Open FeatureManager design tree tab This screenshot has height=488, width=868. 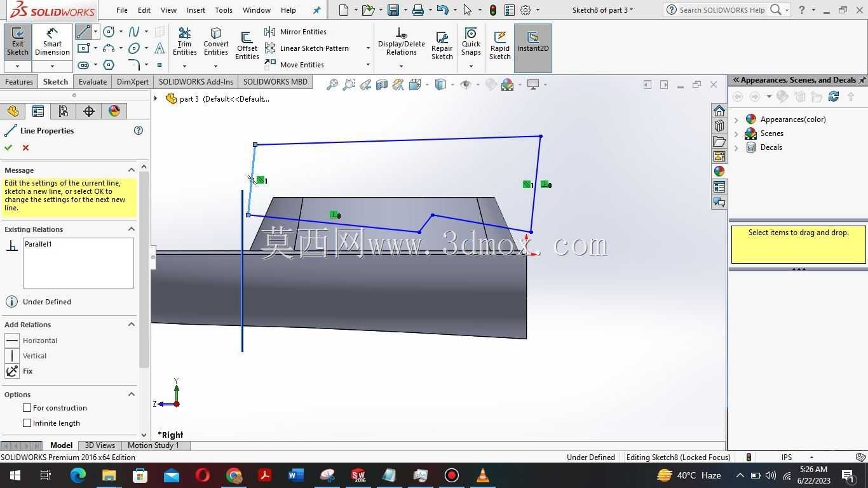point(13,111)
